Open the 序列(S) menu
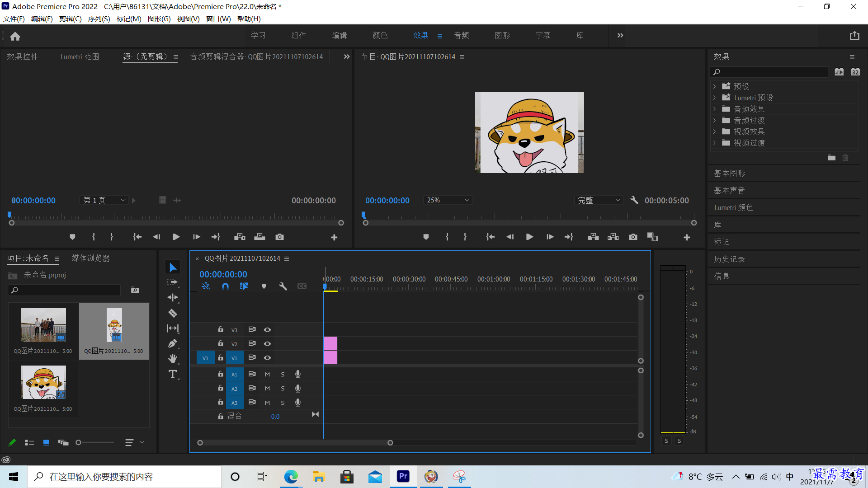The width and height of the screenshot is (868, 488). (99, 19)
